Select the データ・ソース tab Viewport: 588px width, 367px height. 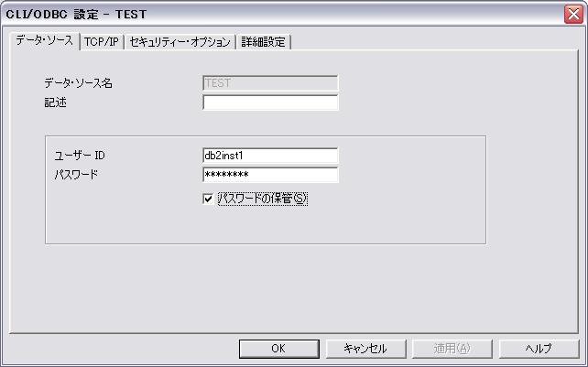44,40
